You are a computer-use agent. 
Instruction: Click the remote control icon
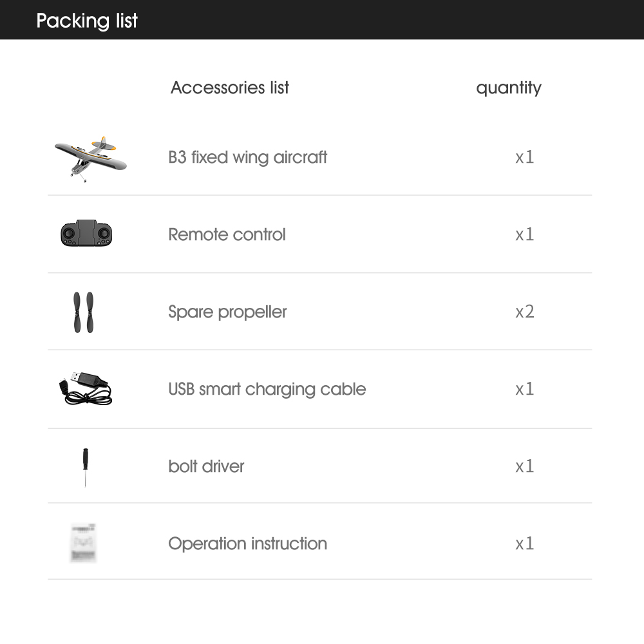pyautogui.click(x=86, y=233)
